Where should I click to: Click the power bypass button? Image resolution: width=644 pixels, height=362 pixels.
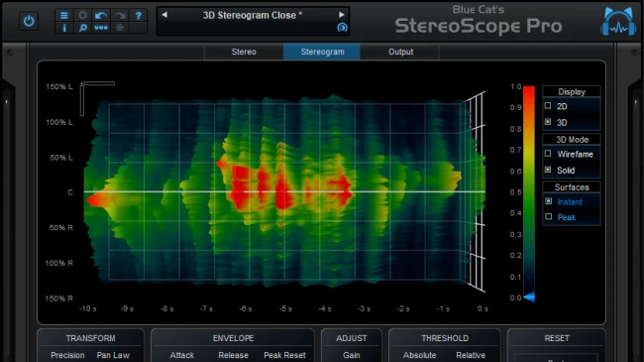29,21
